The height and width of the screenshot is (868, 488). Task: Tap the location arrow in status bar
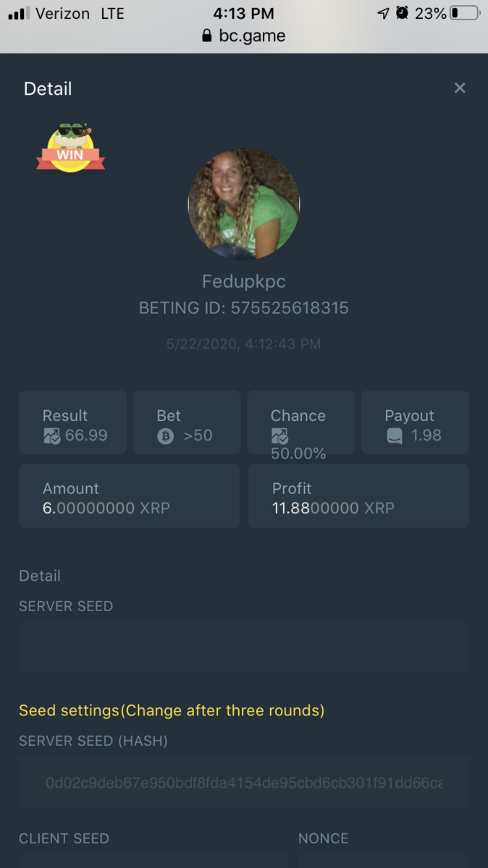pos(383,13)
